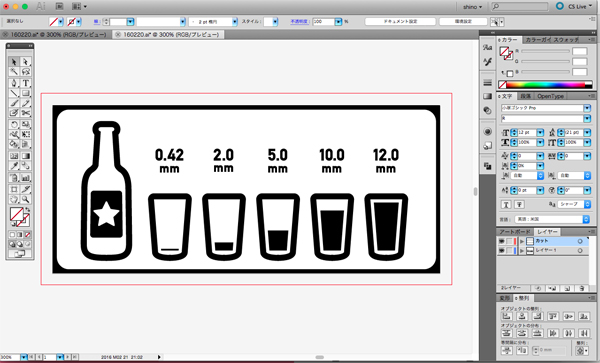
Task: Open the zoom level dropdown at 300%
Action: [x=23, y=357]
